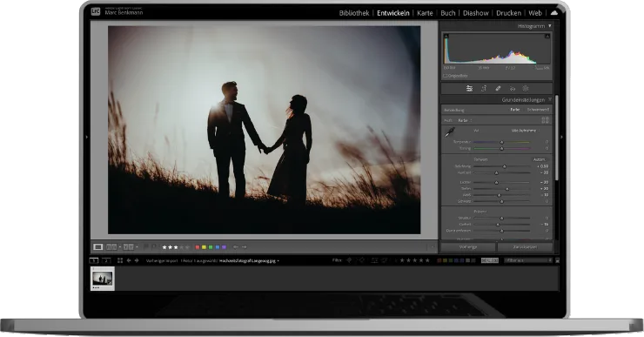Open the Bibliothek module
This screenshot has width=644, height=337.
click(x=354, y=13)
